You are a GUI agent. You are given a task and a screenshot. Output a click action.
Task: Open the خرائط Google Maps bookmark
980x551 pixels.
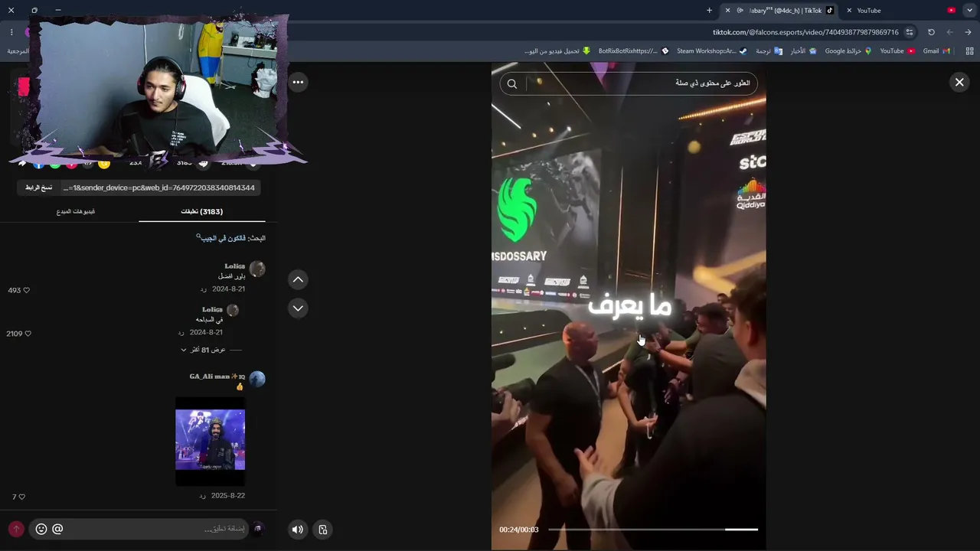coord(848,51)
